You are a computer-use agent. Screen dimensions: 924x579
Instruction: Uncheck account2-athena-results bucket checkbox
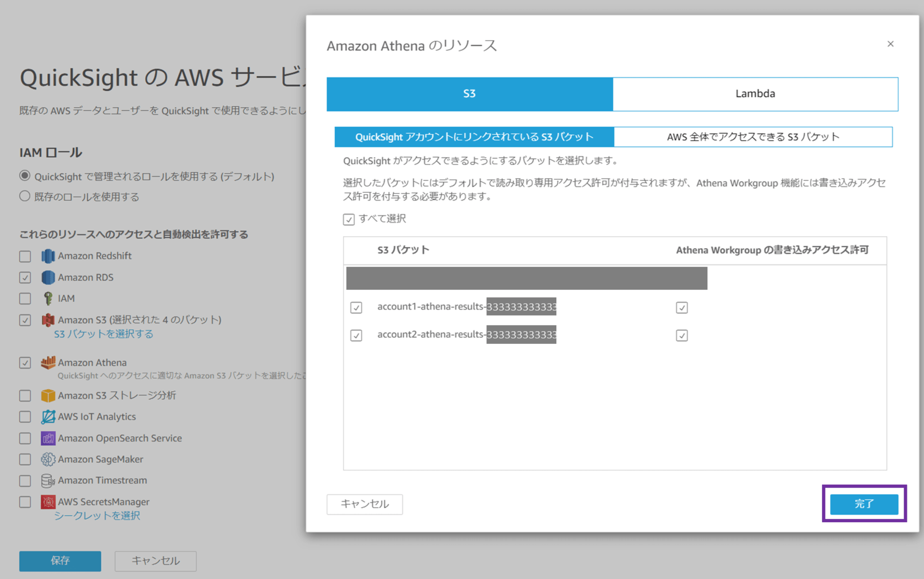pyautogui.click(x=356, y=335)
